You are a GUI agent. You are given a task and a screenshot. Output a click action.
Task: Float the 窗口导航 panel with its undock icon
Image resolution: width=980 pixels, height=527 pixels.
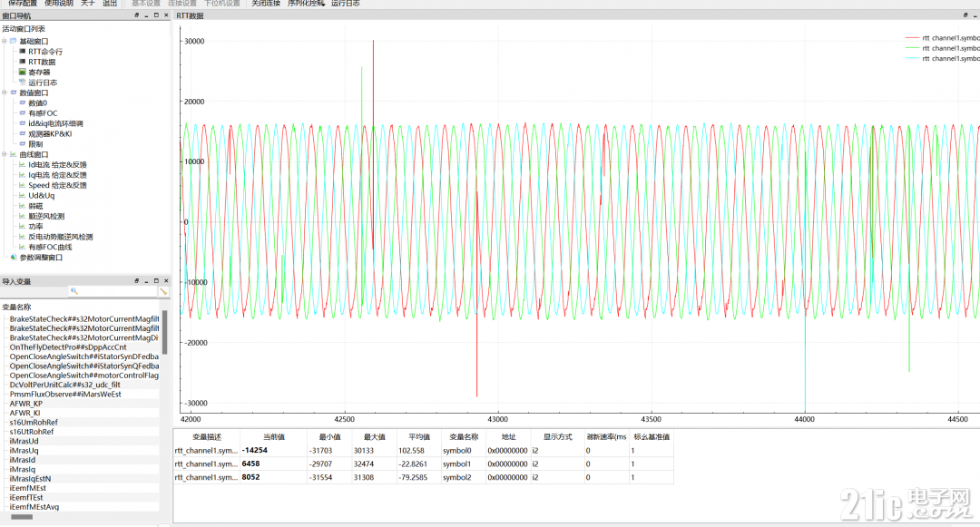click(137, 15)
